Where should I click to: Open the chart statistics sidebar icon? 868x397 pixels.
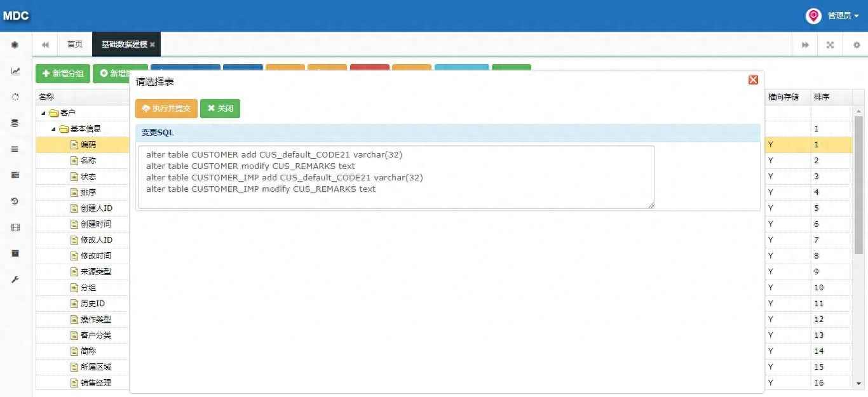pos(15,71)
